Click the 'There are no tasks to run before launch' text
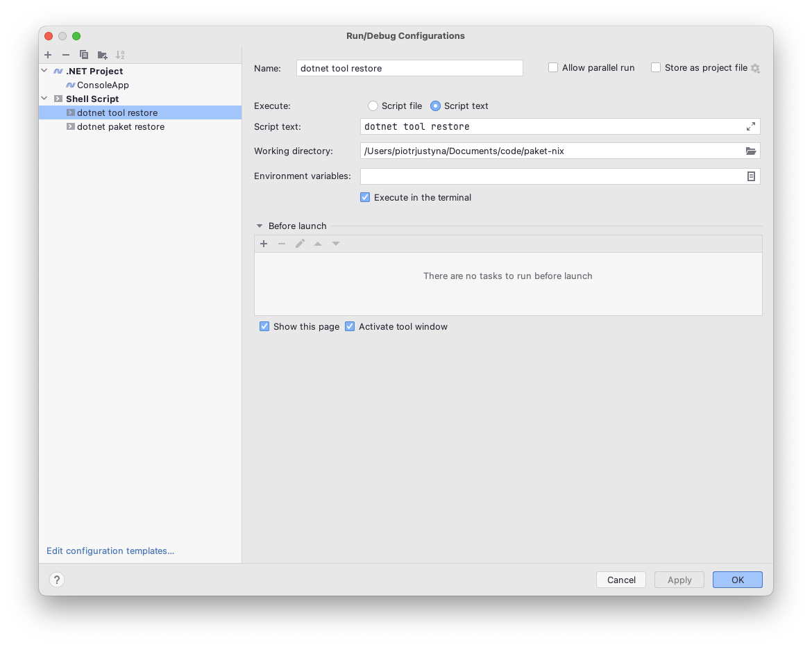This screenshot has height=647, width=812. coord(507,276)
